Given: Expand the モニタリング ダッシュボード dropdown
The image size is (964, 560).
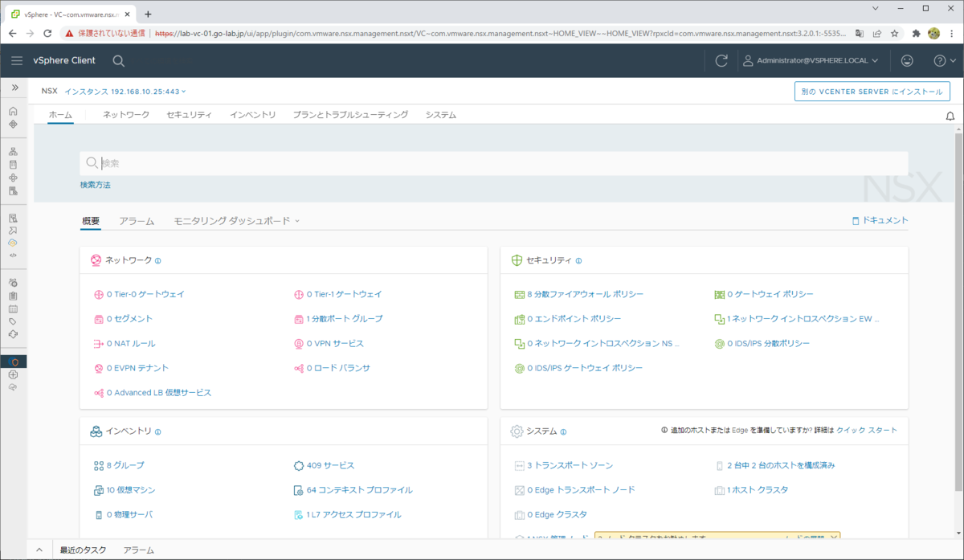Looking at the screenshot, I should click(x=233, y=220).
